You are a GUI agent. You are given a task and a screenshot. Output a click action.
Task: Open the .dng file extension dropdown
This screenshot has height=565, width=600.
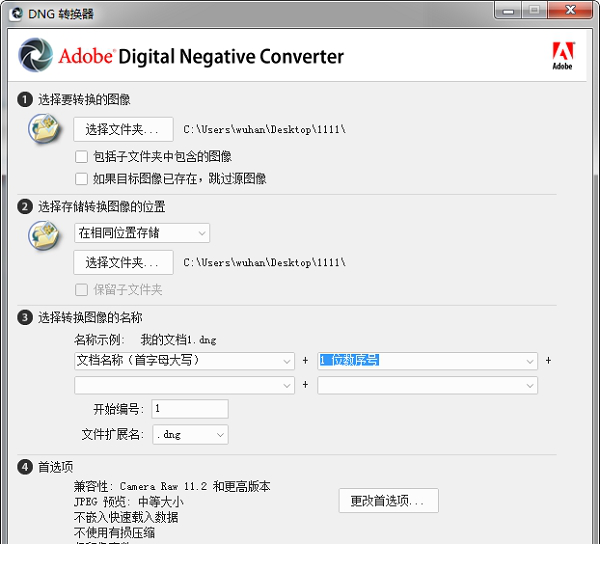pyautogui.click(x=191, y=435)
